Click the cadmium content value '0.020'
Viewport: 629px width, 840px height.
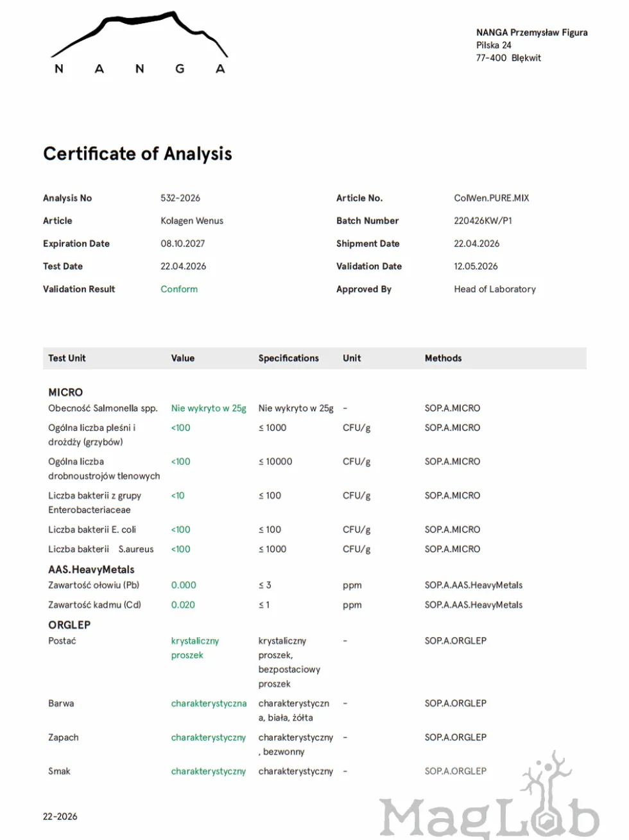pyautogui.click(x=183, y=605)
